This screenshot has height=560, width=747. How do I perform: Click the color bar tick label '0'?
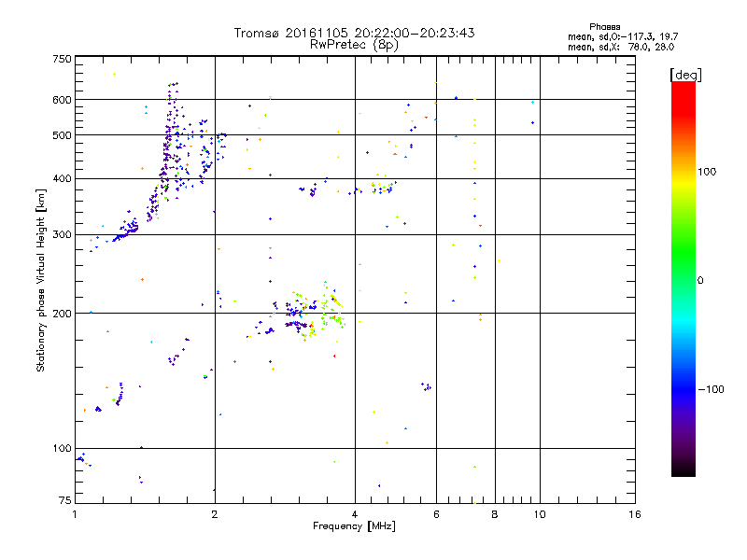coord(700,281)
